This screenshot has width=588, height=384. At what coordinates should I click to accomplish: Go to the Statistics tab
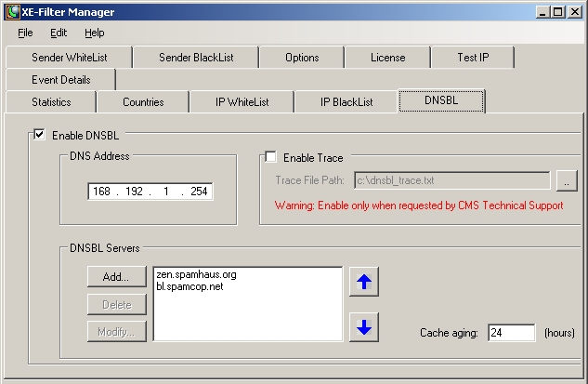(50, 102)
